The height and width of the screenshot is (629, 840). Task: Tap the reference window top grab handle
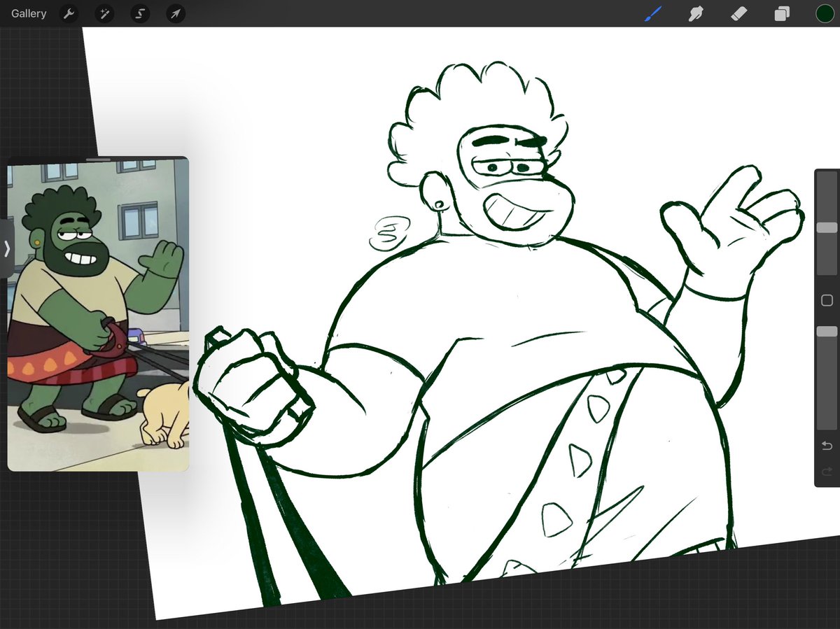click(x=98, y=160)
